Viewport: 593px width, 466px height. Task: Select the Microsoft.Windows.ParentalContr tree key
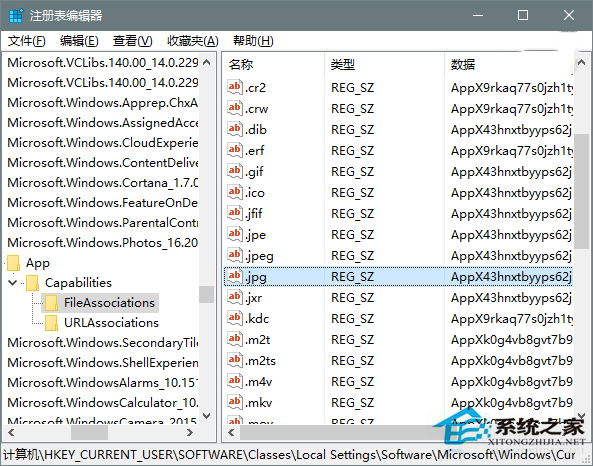(x=102, y=222)
